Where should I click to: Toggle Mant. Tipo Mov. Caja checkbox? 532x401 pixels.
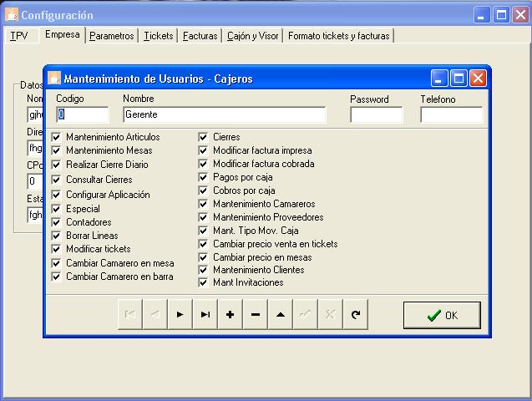[203, 231]
